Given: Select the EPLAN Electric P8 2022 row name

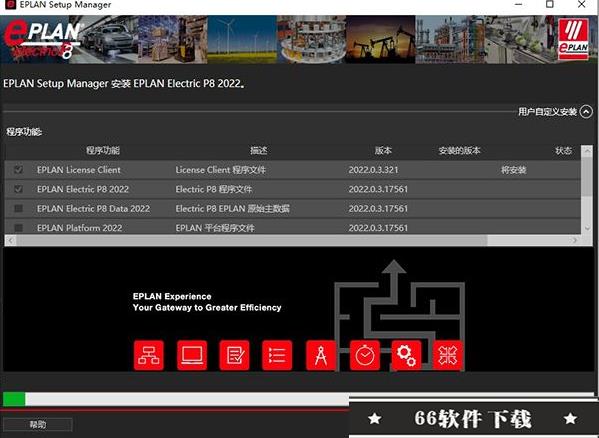Looking at the screenshot, I should (83, 189).
